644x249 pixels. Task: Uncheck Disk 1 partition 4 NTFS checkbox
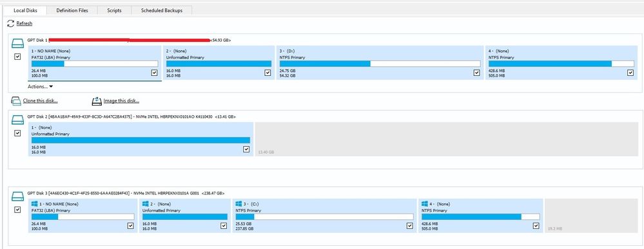click(x=630, y=73)
